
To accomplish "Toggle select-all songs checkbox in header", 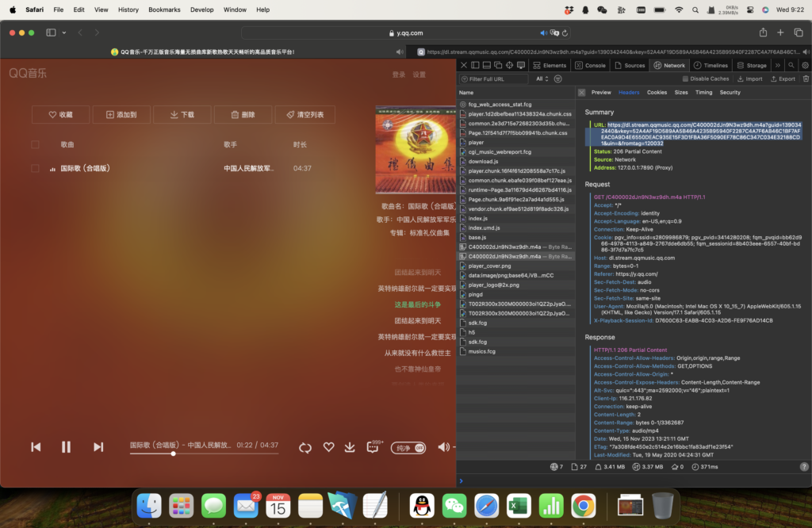I will coord(35,144).
